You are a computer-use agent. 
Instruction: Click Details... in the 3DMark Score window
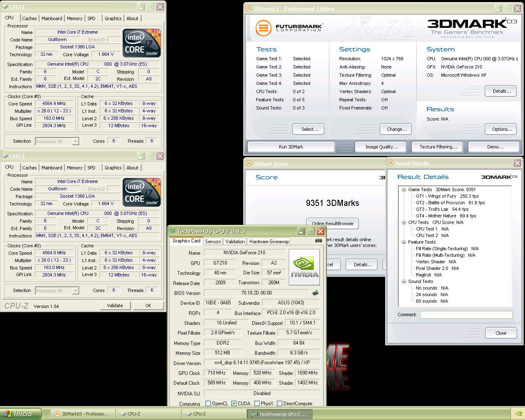click(x=363, y=265)
